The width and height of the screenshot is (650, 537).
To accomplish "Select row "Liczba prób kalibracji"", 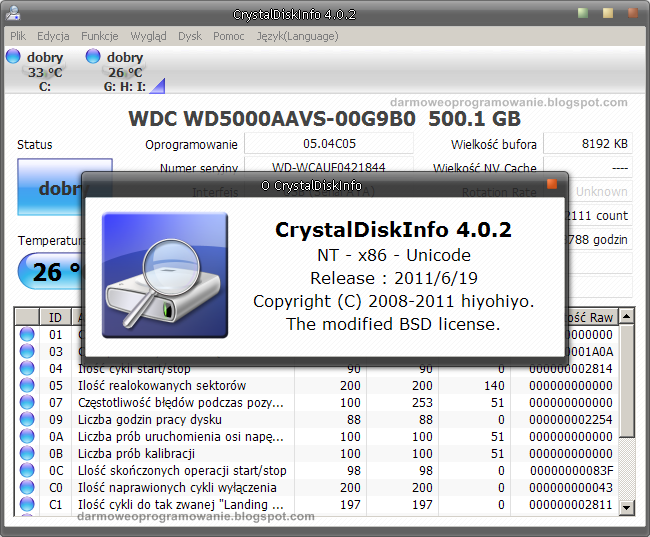I will pyautogui.click(x=317, y=454).
